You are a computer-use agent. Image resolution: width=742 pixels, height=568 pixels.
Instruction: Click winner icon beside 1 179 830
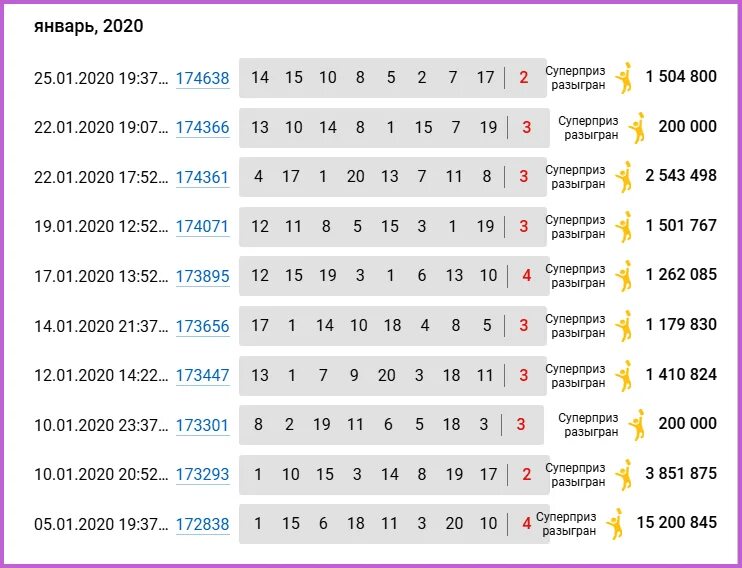pyautogui.click(x=624, y=326)
